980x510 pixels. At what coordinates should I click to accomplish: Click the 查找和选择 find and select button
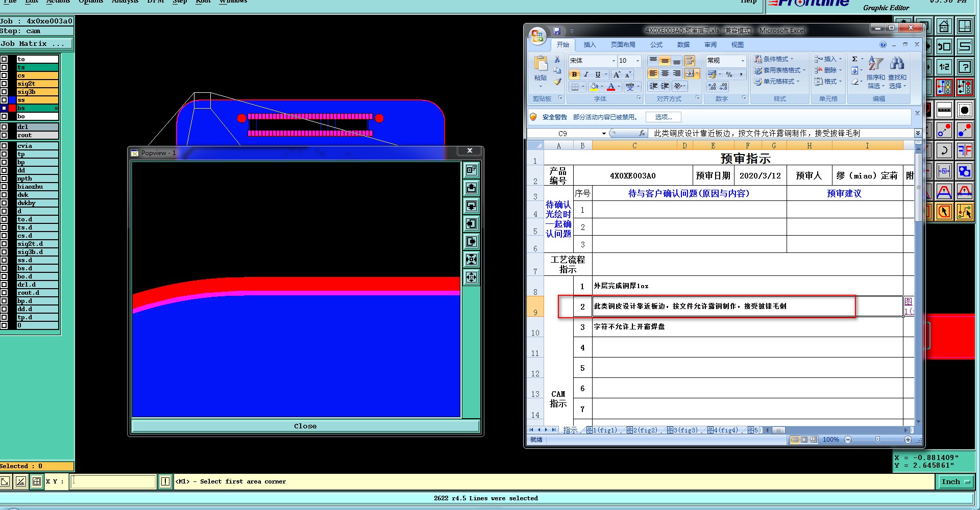coord(897,72)
